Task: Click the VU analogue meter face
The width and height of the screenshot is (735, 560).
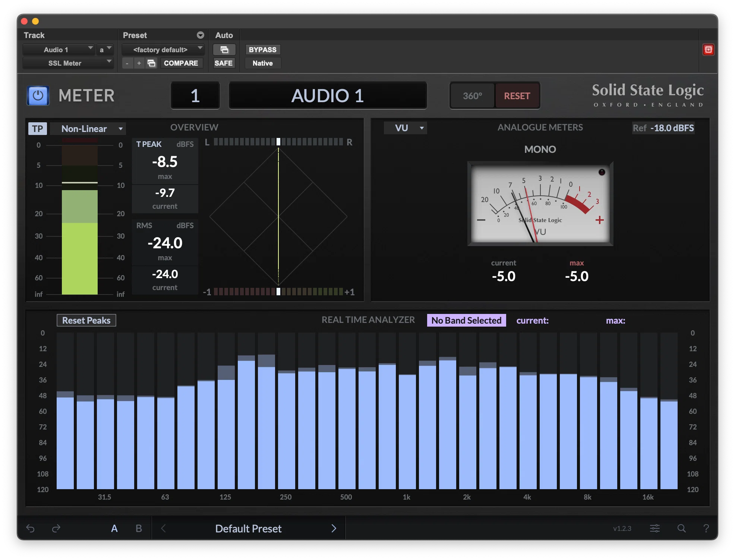Action: coord(540,204)
